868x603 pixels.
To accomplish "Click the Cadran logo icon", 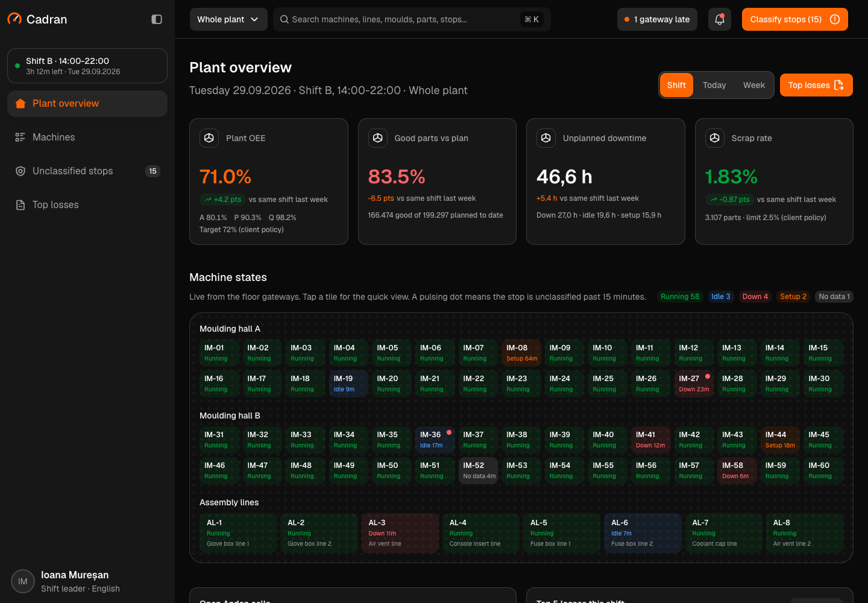I will [x=14, y=19].
